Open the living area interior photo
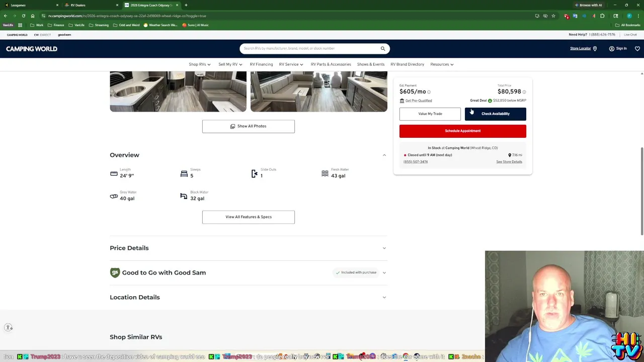 pyautogui.click(x=319, y=91)
